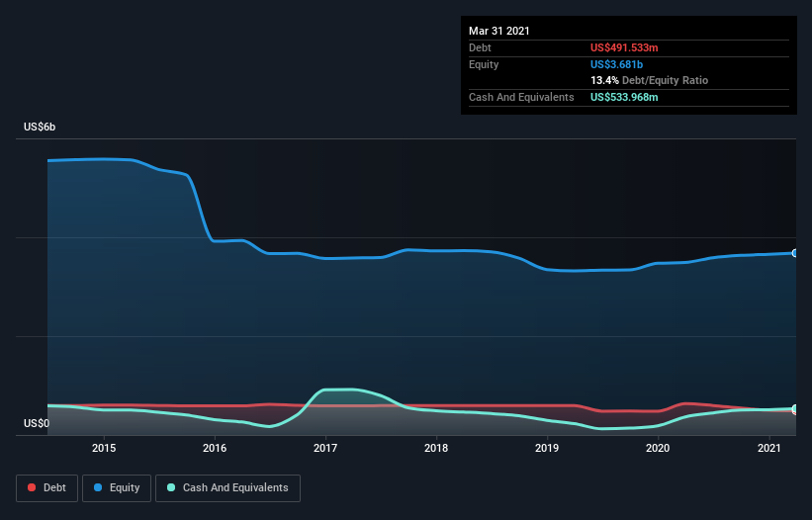Toggle the Cash And Equivalents legend button
Screen dimensions: 812x520
point(227,488)
